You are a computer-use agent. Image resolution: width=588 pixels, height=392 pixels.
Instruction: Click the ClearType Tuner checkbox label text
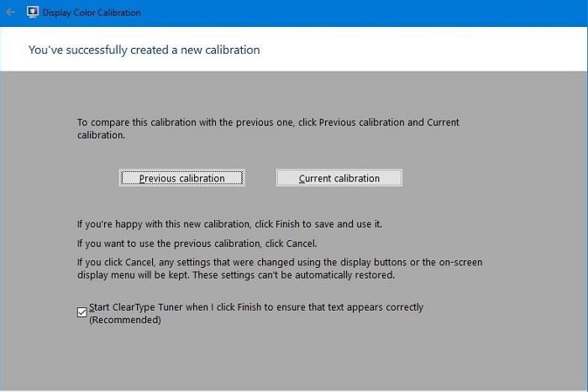[255, 307]
